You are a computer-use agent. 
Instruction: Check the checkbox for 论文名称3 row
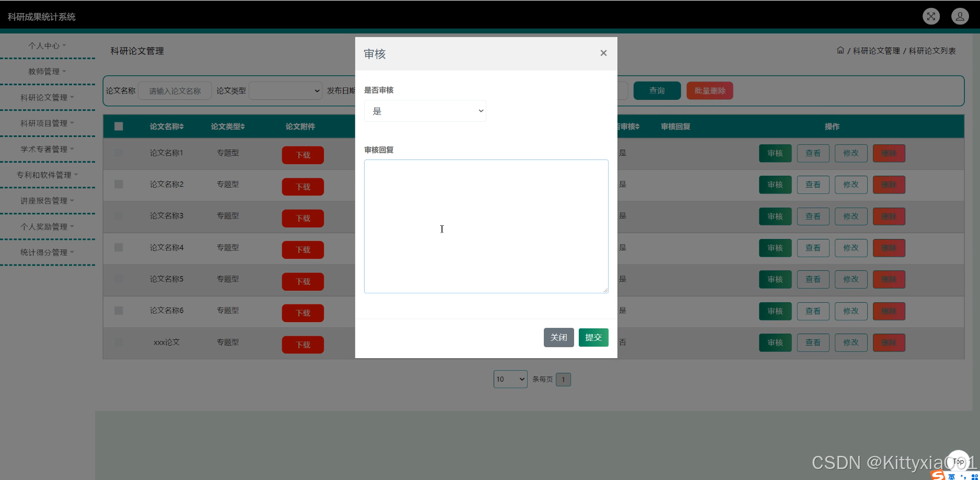tap(119, 215)
